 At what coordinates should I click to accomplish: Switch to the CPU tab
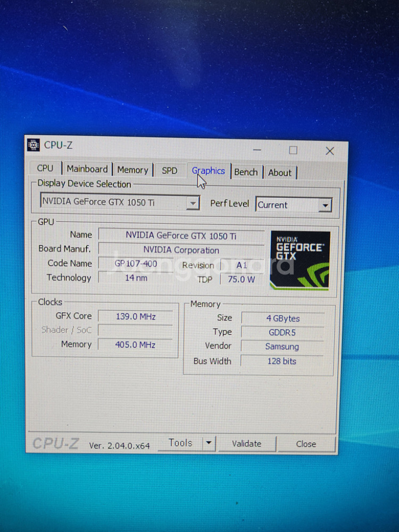tap(45, 168)
